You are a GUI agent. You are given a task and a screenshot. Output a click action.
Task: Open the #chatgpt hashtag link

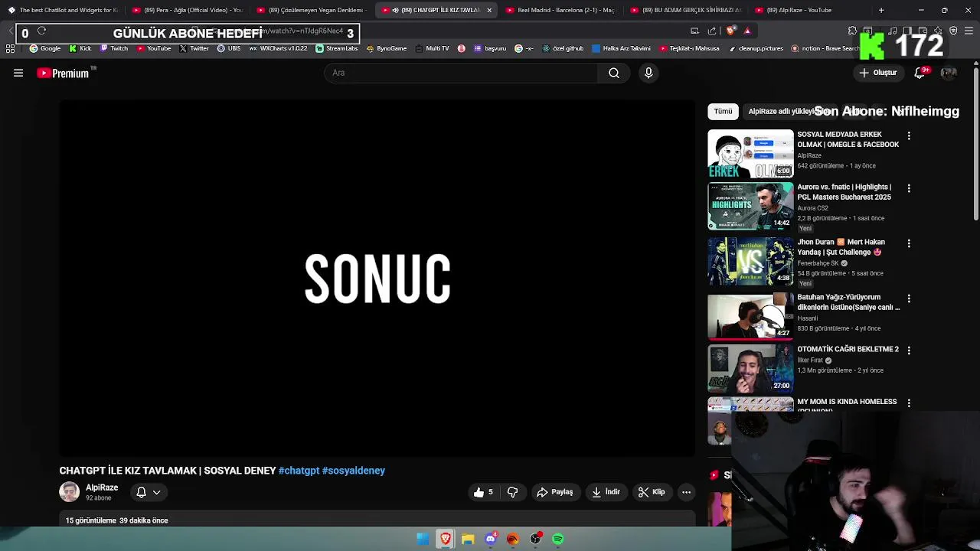point(299,471)
